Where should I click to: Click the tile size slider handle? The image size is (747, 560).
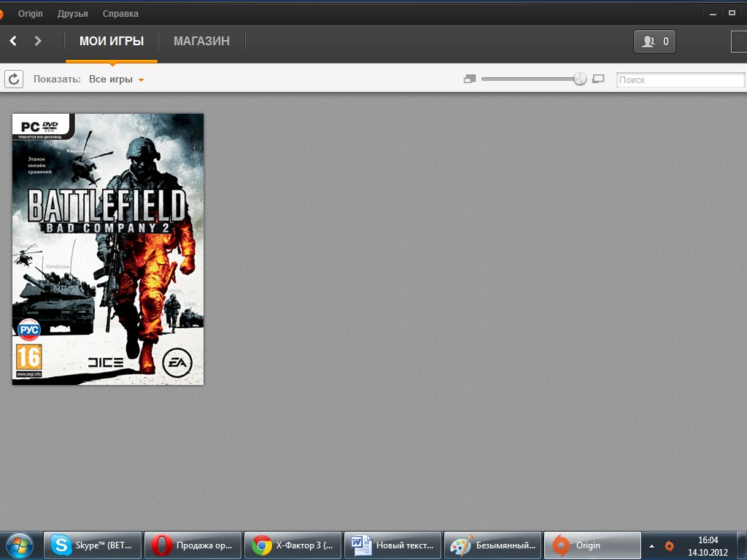[x=580, y=79]
